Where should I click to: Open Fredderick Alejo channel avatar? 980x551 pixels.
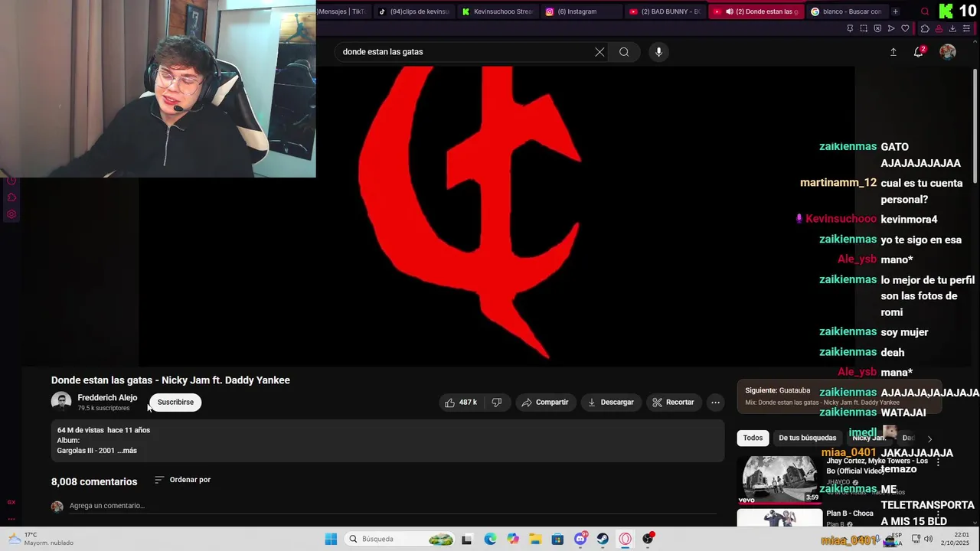click(61, 402)
